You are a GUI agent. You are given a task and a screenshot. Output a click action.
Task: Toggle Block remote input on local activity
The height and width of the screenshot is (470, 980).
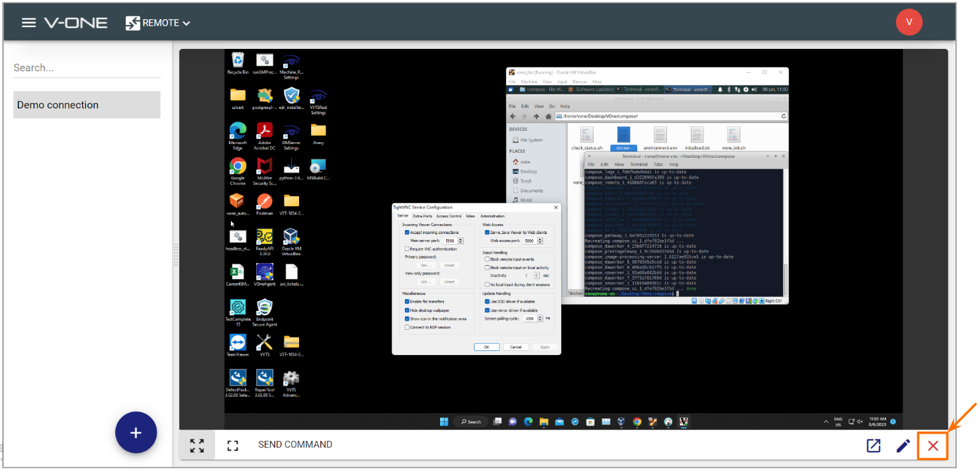(x=487, y=267)
